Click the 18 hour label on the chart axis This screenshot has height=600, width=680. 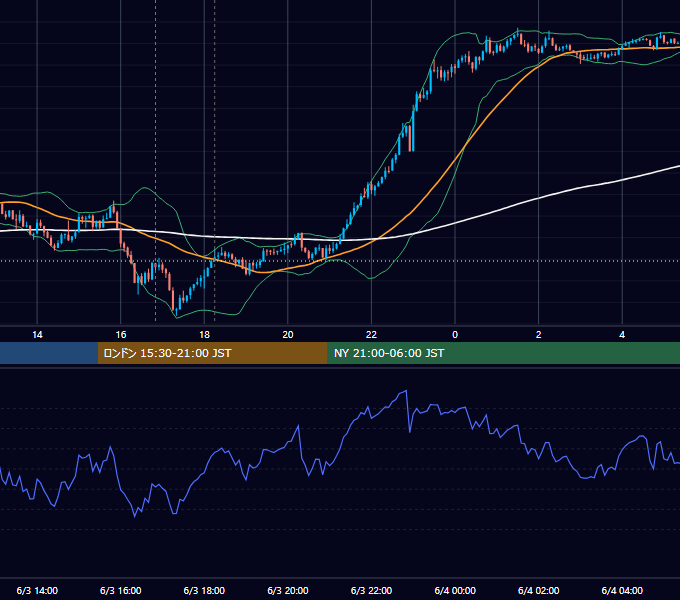pyautogui.click(x=204, y=335)
